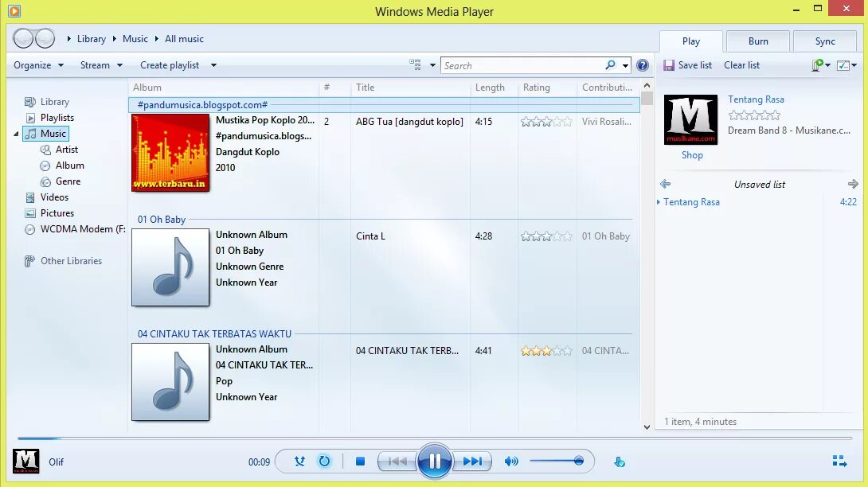Select Videos in navigation tree
The height and width of the screenshot is (487, 868).
[x=54, y=197]
